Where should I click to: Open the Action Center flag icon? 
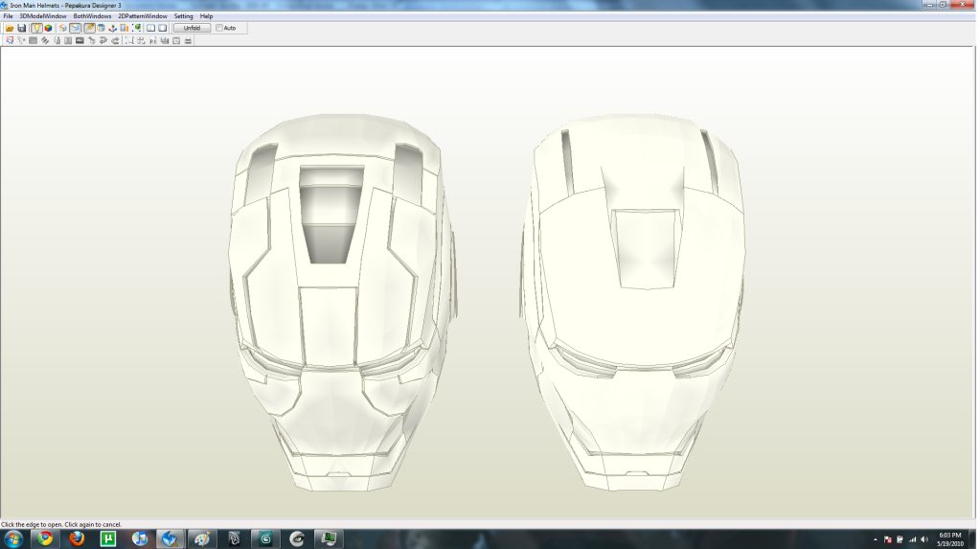click(x=887, y=539)
